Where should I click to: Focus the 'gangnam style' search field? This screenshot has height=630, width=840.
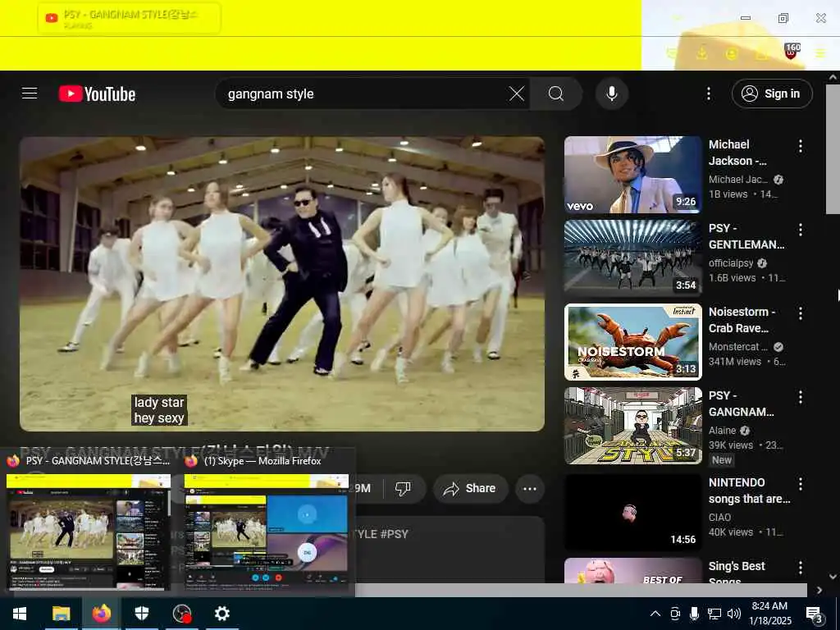364,94
